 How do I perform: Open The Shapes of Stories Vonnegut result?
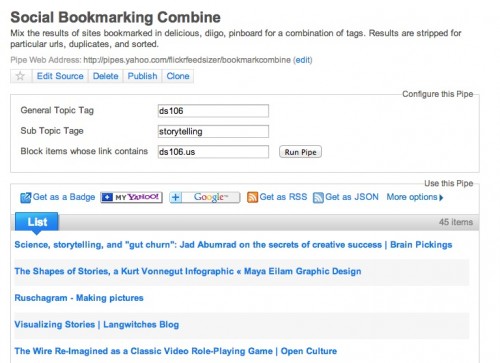(x=188, y=271)
